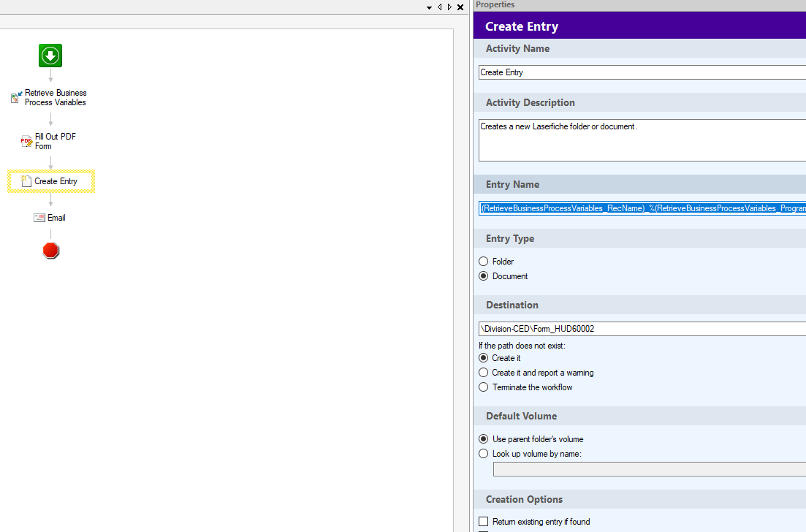The width and height of the screenshot is (806, 532).
Task: Click the purple Create Entry heading
Action: click(x=639, y=26)
